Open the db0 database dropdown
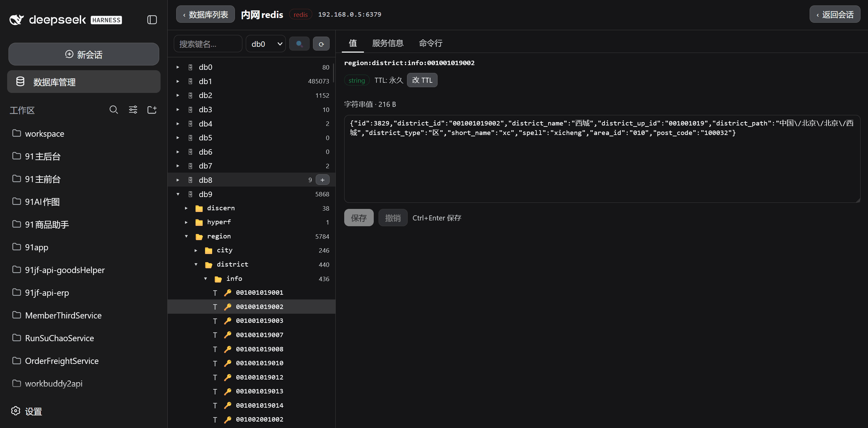Viewport: 868px width, 428px height. tap(266, 44)
